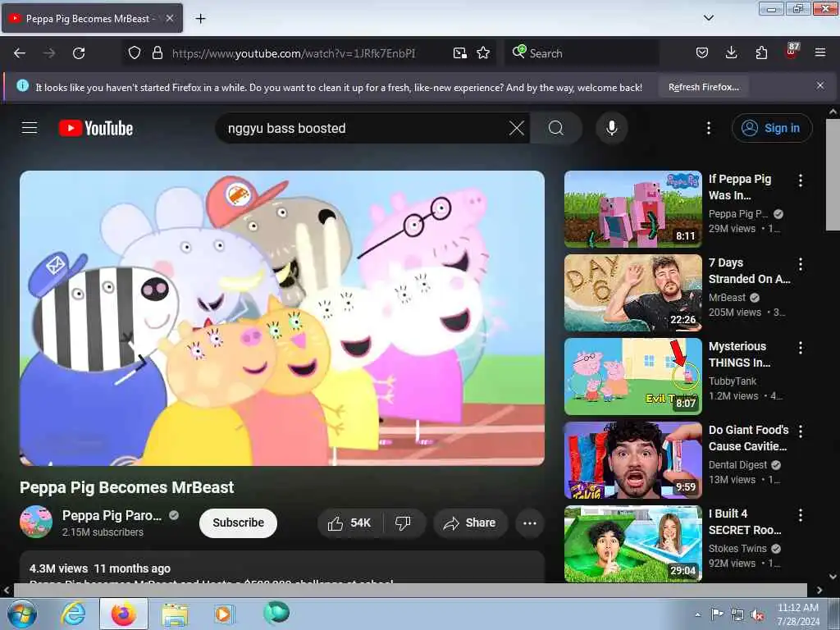Viewport: 840px width, 630px height.
Task: Bookmark this page with the star icon
Action: [483, 53]
